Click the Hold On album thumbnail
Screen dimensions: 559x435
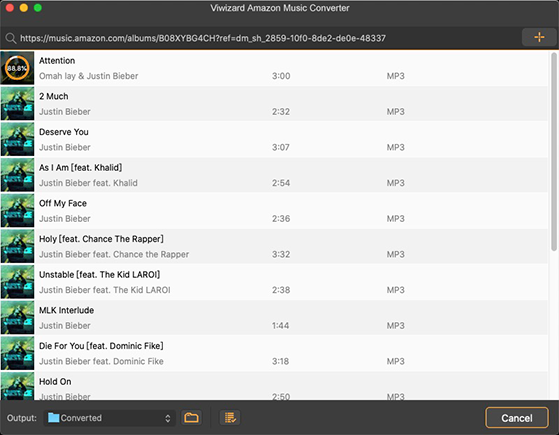(17, 386)
